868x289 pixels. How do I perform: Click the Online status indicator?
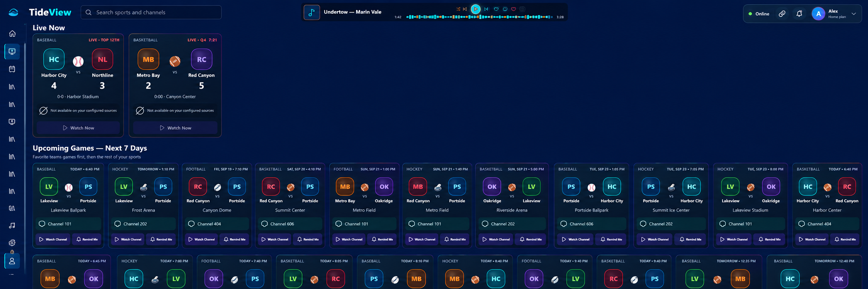tap(759, 14)
